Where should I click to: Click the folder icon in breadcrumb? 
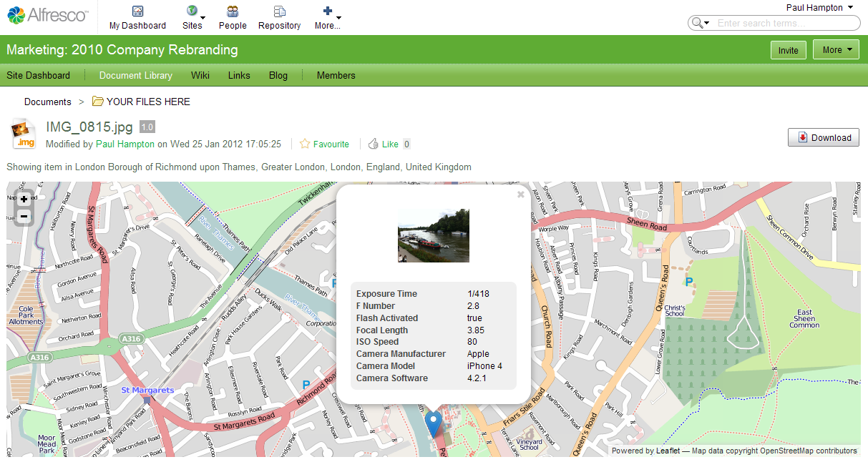97,101
